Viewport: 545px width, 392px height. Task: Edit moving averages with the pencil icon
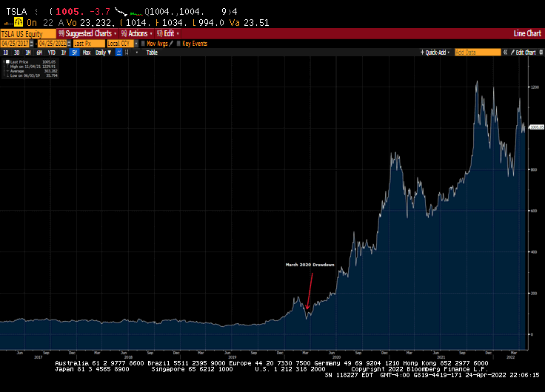[x=171, y=44]
